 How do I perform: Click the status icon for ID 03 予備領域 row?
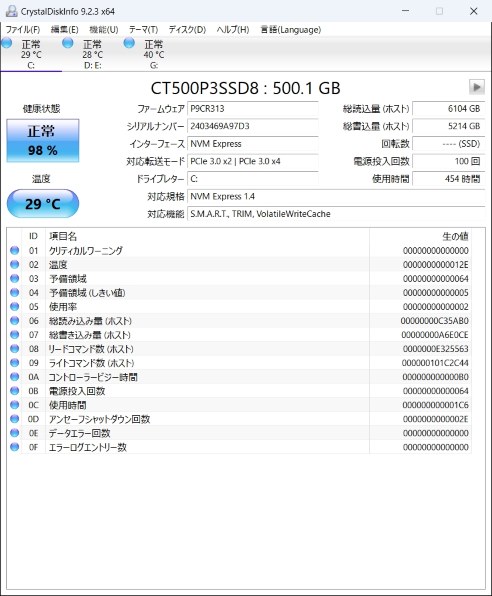click(14, 278)
